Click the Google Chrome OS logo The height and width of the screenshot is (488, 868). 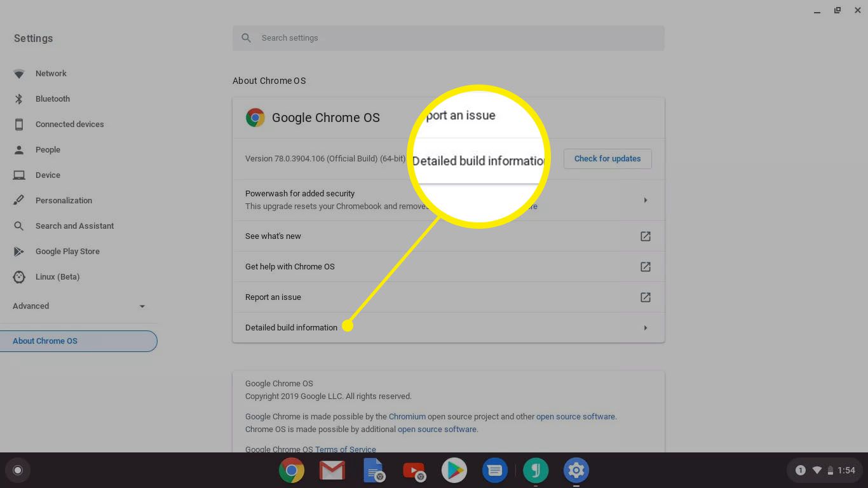(255, 118)
